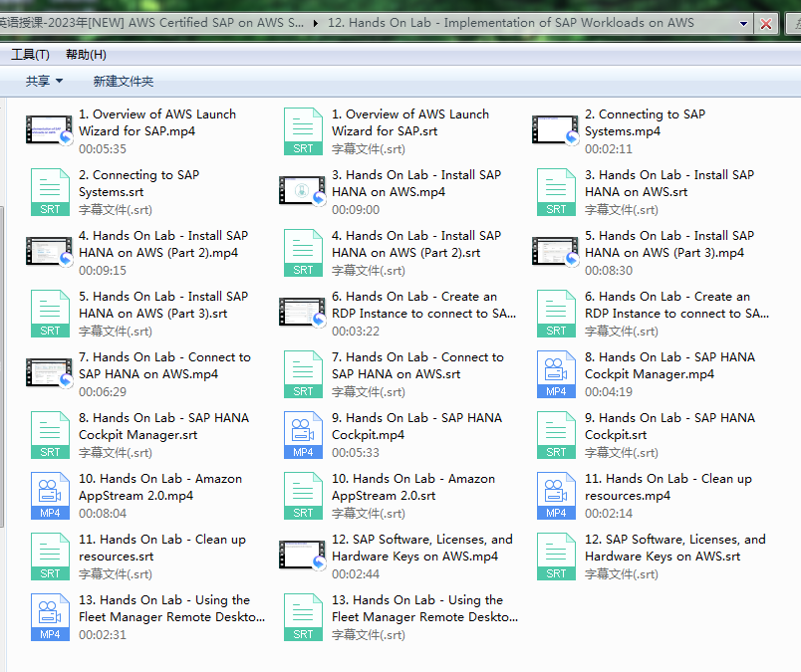
Task: Open thumbnail of 3. Install SAP HANA on AWS.mp4
Action: point(303,191)
